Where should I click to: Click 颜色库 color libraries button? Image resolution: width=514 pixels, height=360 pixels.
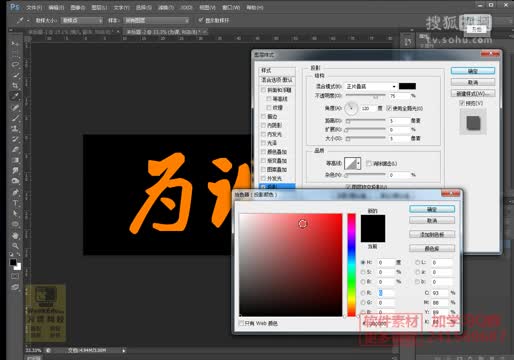(x=432, y=249)
